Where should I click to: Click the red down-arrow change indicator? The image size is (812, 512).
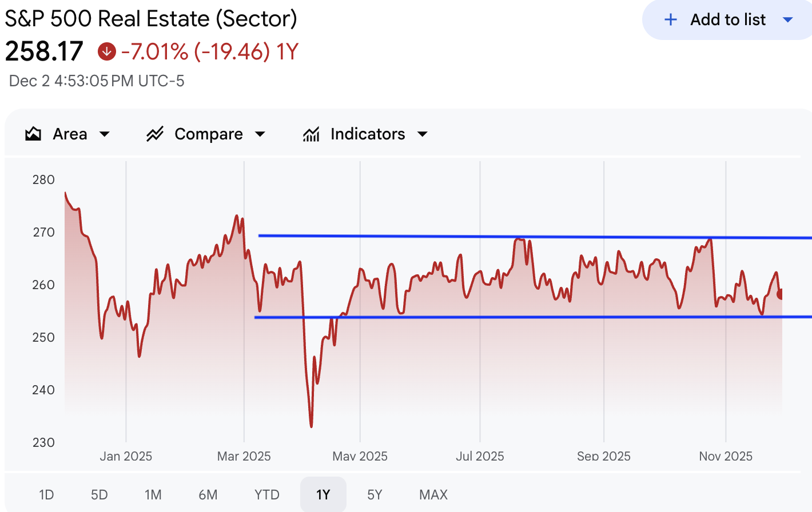point(106,51)
